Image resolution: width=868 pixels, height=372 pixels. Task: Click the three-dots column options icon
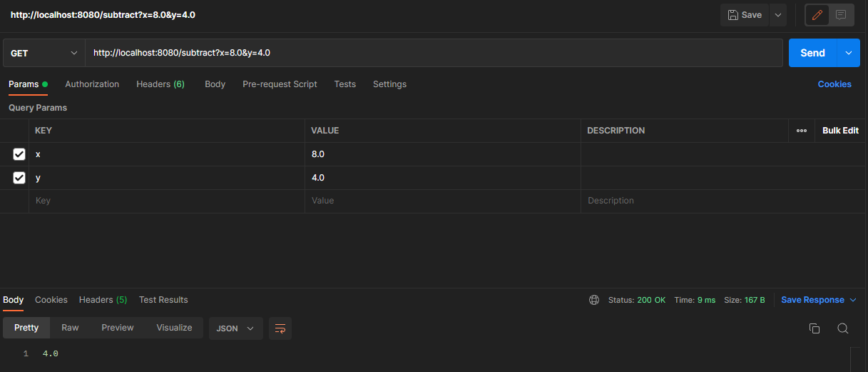[x=802, y=131]
